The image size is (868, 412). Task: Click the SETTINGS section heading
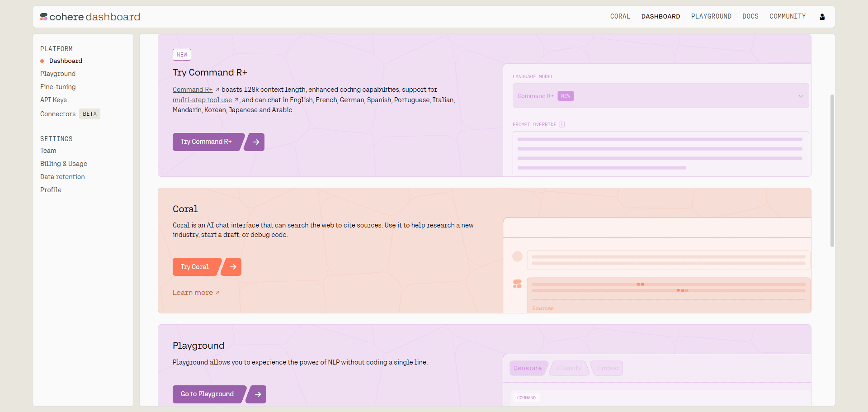pyautogui.click(x=57, y=139)
